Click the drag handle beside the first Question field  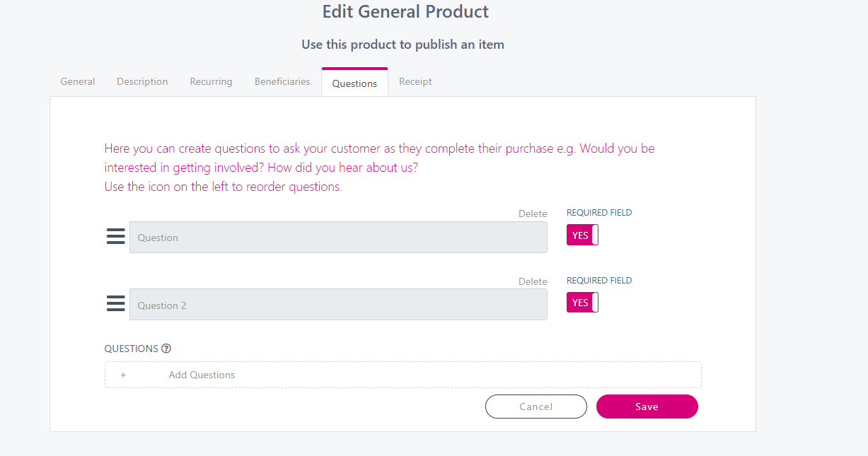pyautogui.click(x=115, y=237)
